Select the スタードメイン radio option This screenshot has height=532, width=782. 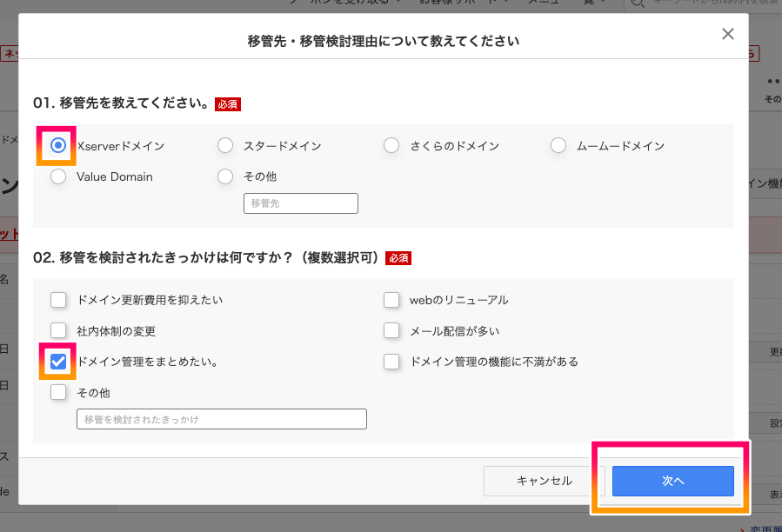pyautogui.click(x=225, y=145)
